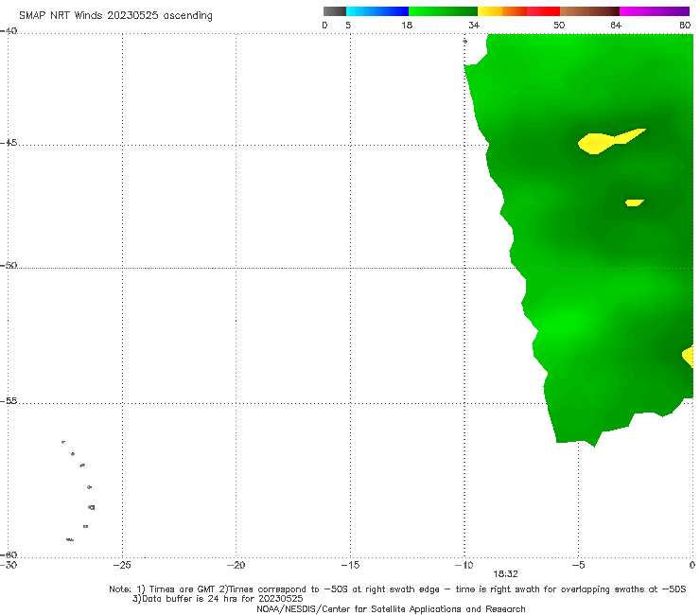Click the longitude label '-10' on the bottom axis
The width and height of the screenshot is (700, 615).
point(464,565)
